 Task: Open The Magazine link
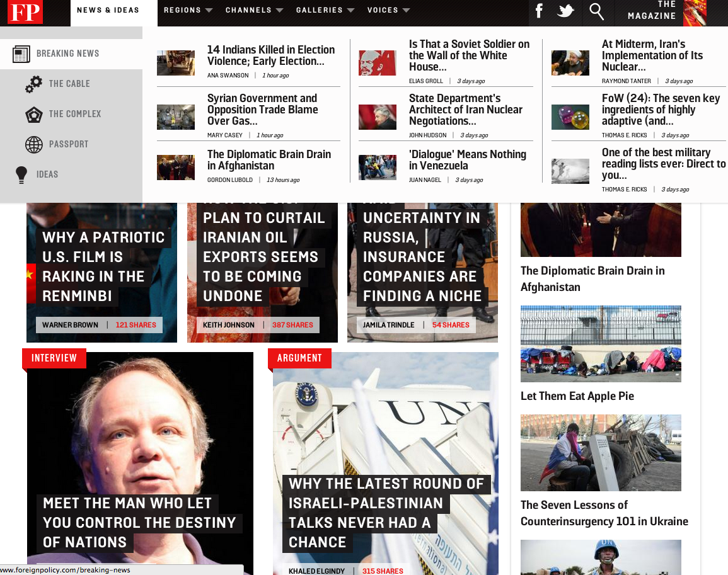click(x=652, y=10)
